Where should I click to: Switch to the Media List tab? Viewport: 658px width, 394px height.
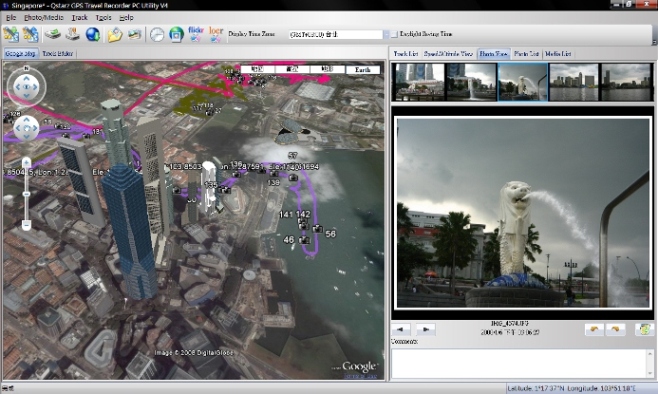[x=558, y=54]
